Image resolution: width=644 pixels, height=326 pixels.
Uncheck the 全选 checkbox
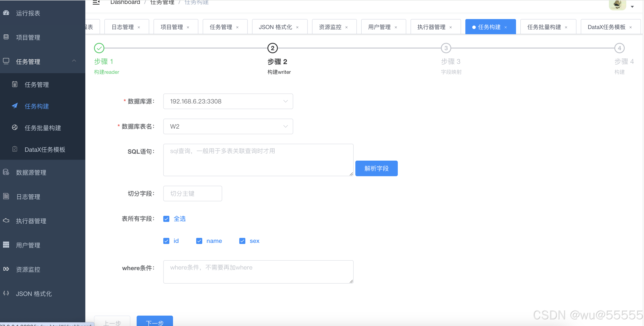[166, 219]
